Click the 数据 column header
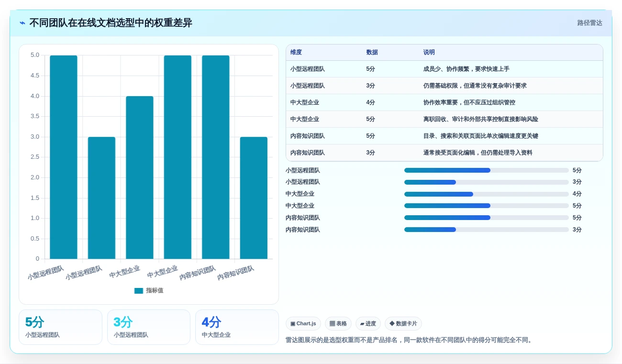622x364 pixels. tap(372, 53)
